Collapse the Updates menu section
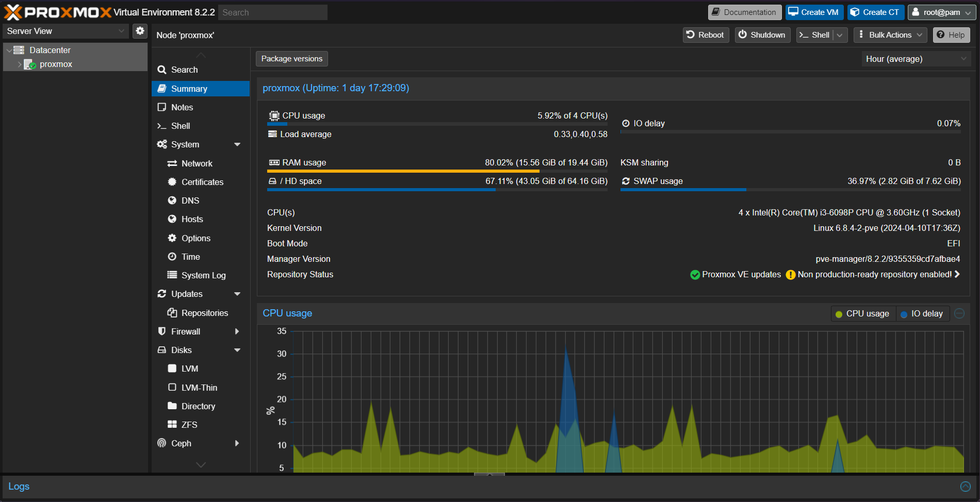The image size is (980, 502). (237, 294)
